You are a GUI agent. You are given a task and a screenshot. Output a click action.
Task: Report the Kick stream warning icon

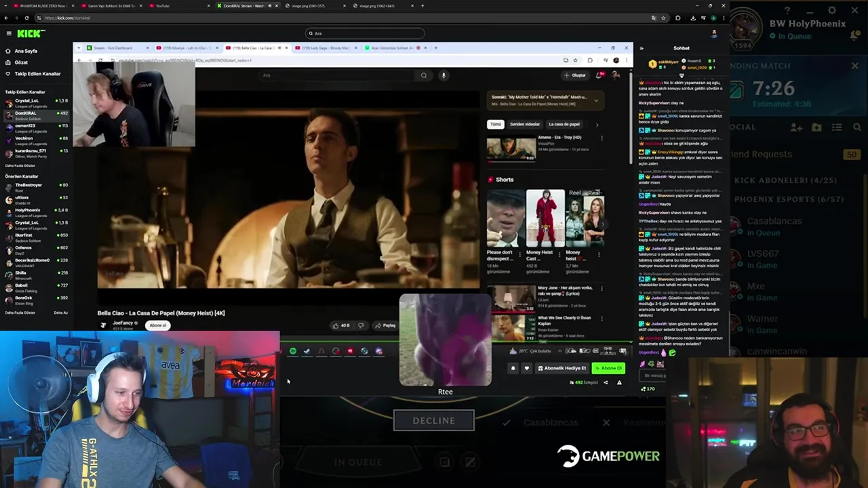tap(619, 382)
